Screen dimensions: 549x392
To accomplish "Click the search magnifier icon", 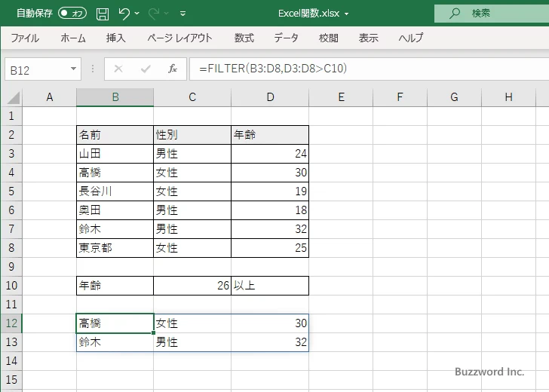I will click(x=455, y=14).
